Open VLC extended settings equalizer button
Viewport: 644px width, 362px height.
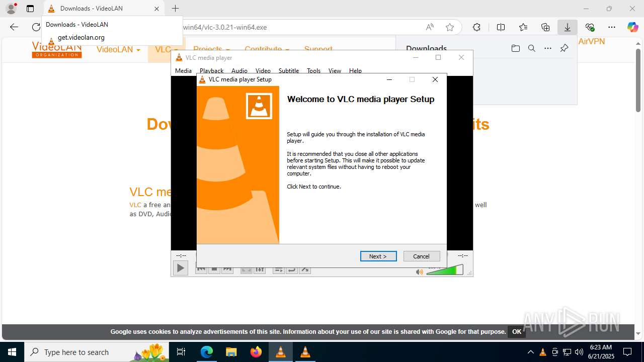tap(259, 271)
